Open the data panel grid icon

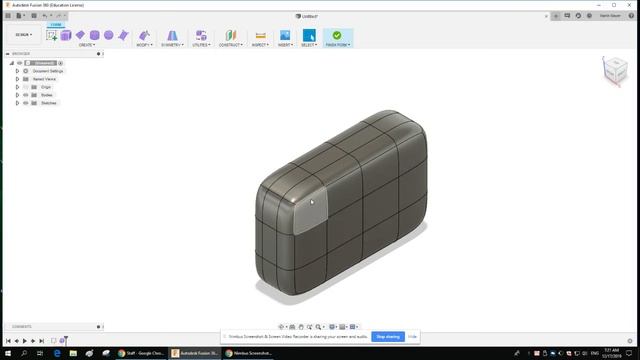[x=8, y=16]
